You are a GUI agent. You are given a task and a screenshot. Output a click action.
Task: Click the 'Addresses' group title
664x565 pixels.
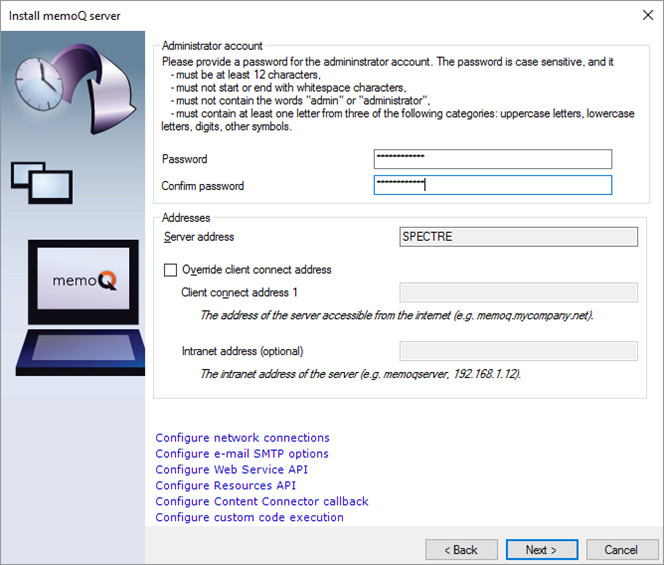tap(186, 218)
